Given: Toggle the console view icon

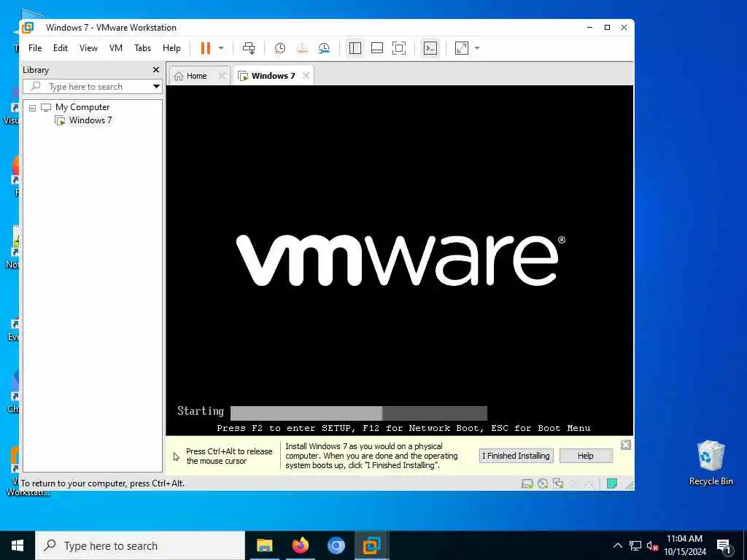Looking at the screenshot, I should coord(430,48).
